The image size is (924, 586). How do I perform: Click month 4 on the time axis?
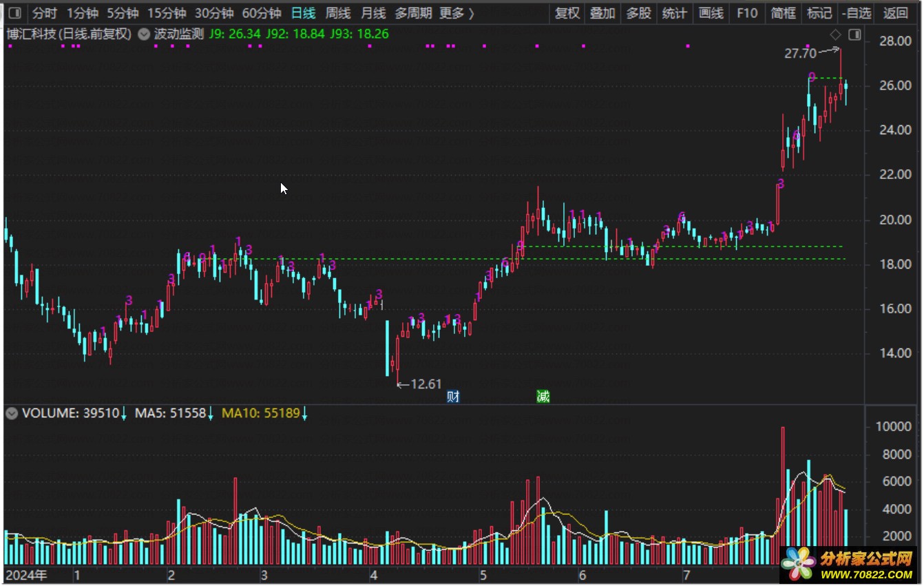[374, 575]
